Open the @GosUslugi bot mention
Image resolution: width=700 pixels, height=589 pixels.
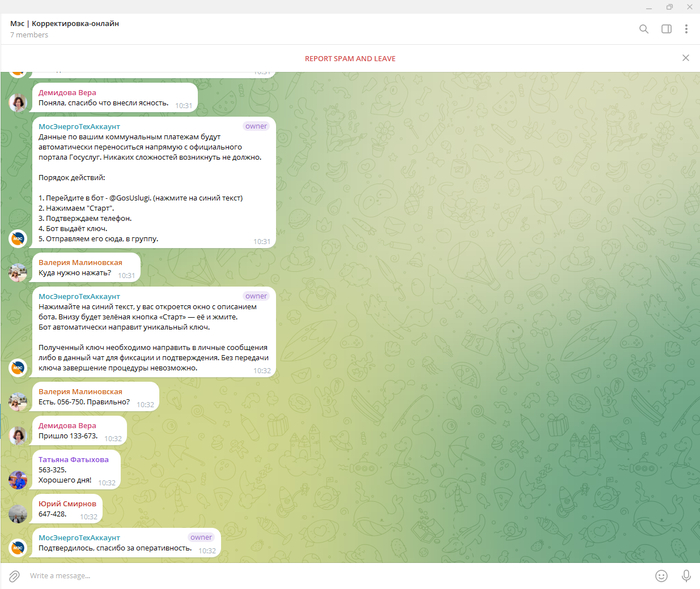(x=129, y=198)
